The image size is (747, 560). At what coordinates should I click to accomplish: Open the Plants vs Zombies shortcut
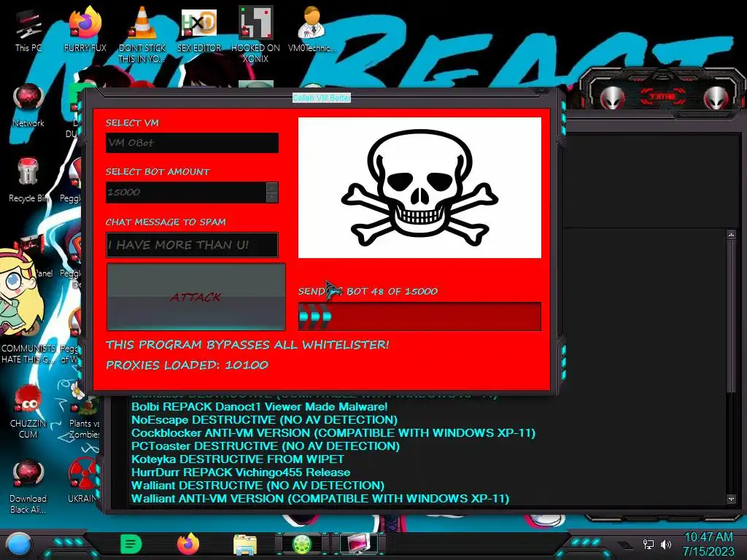[84, 411]
